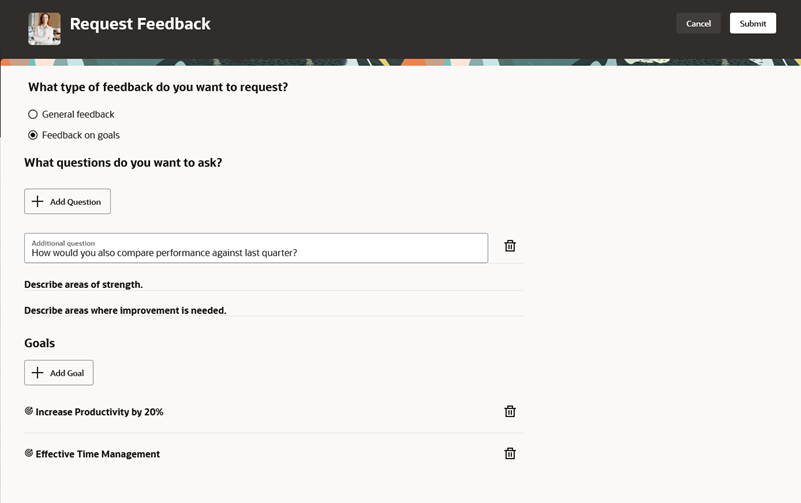Click the Increase Productivity by 20% goal
Screen dimensions: 801x503
tap(99, 412)
